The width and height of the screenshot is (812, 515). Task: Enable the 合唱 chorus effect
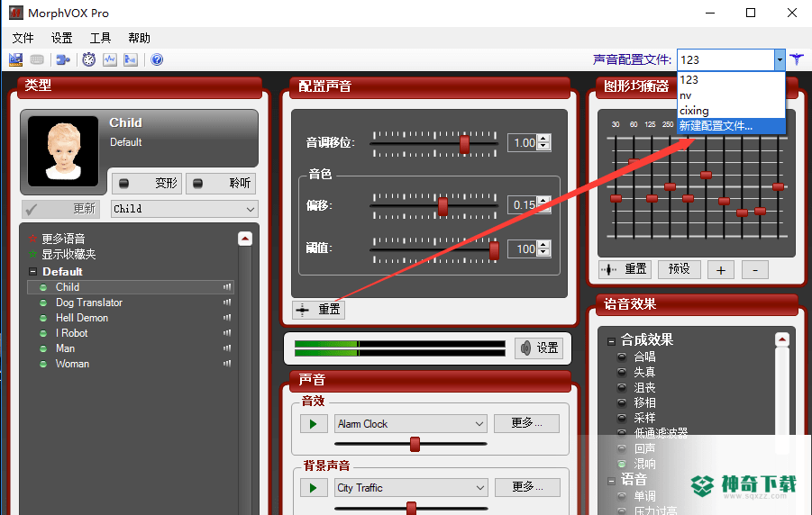pos(622,357)
